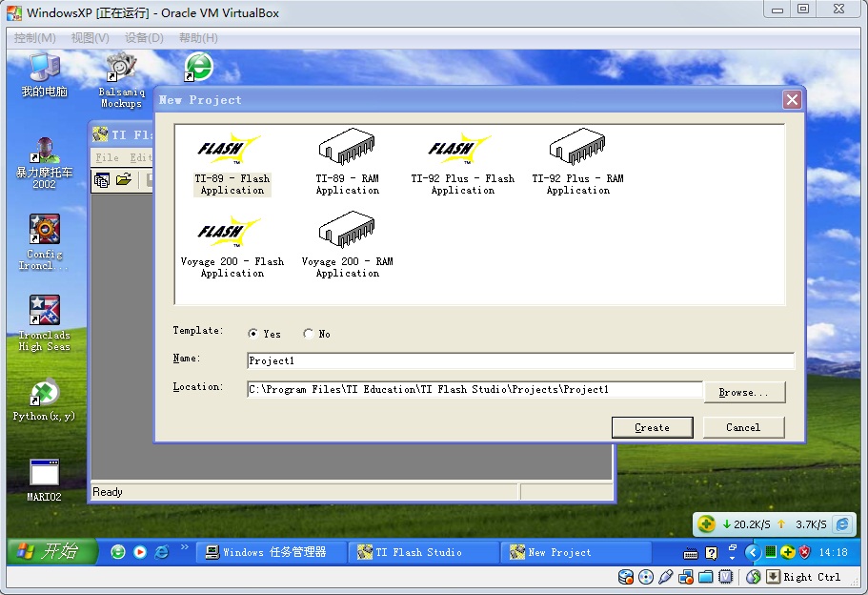Launch Internet Explorer from quick launch
This screenshot has width=868, height=595.
click(162, 552)
